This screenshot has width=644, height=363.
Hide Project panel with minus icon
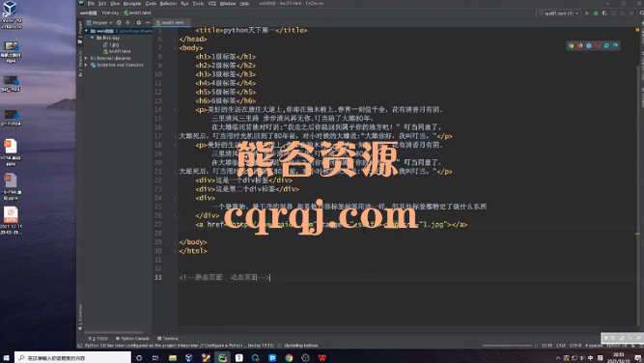pos(148,22)
